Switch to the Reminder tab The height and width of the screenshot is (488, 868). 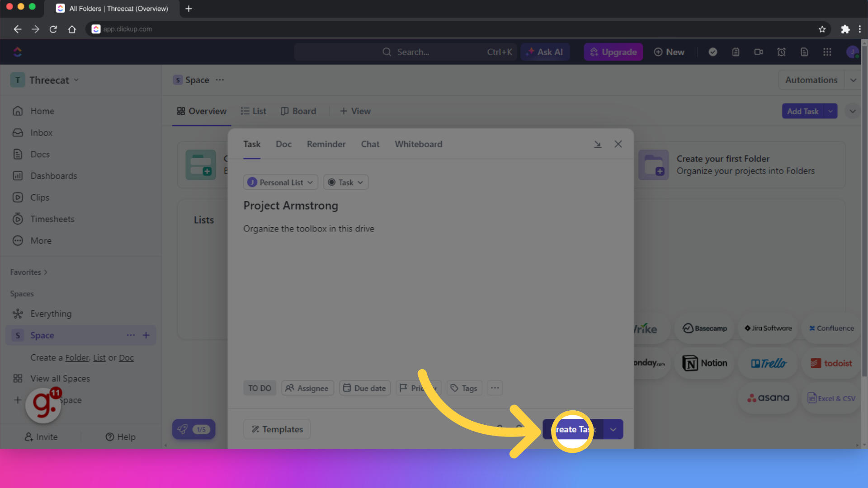click(326, 144)
